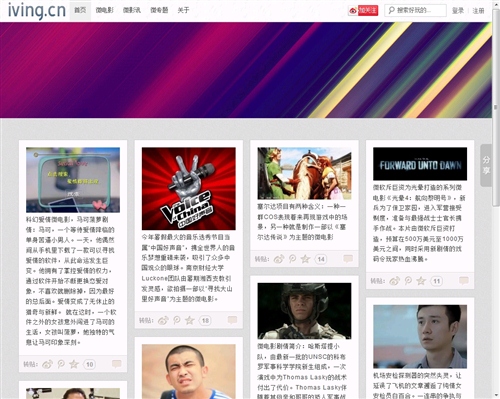
Task: Click pin icon on 塞尔达 card
Action: [x=292, y=259]
